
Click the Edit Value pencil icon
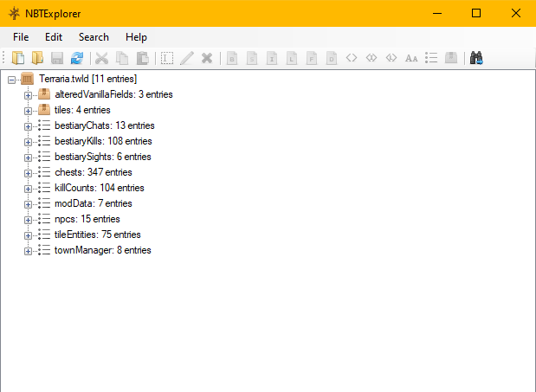tap(187, 58)
